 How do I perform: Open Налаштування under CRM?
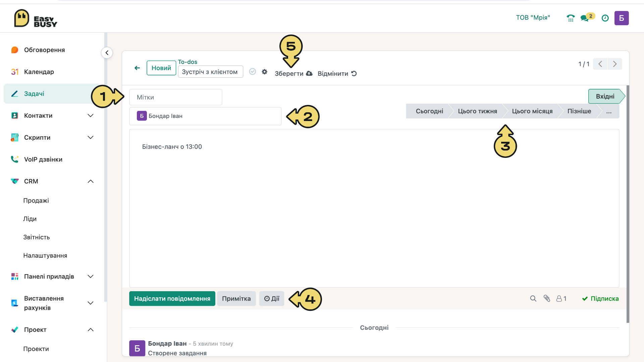point(45,256)
